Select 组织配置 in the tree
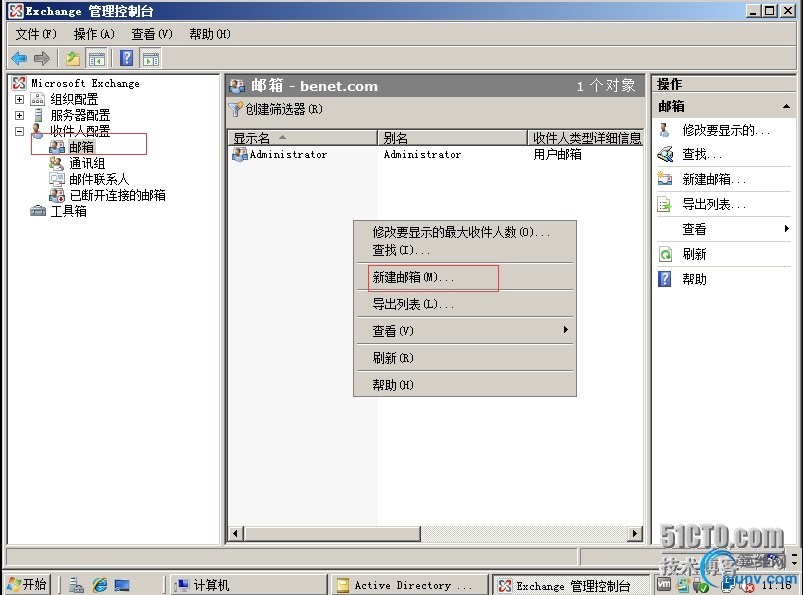 pos(74,99)
